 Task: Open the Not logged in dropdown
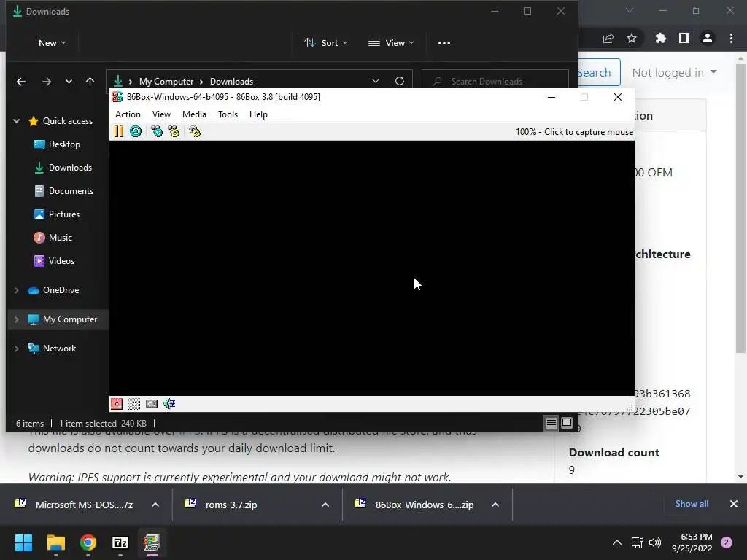click(674, 72)
